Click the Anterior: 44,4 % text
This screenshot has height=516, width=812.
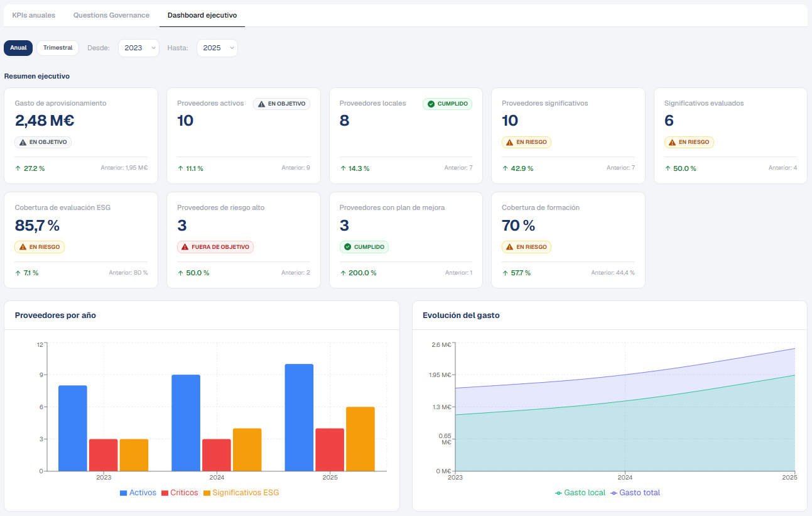point(613,273)
